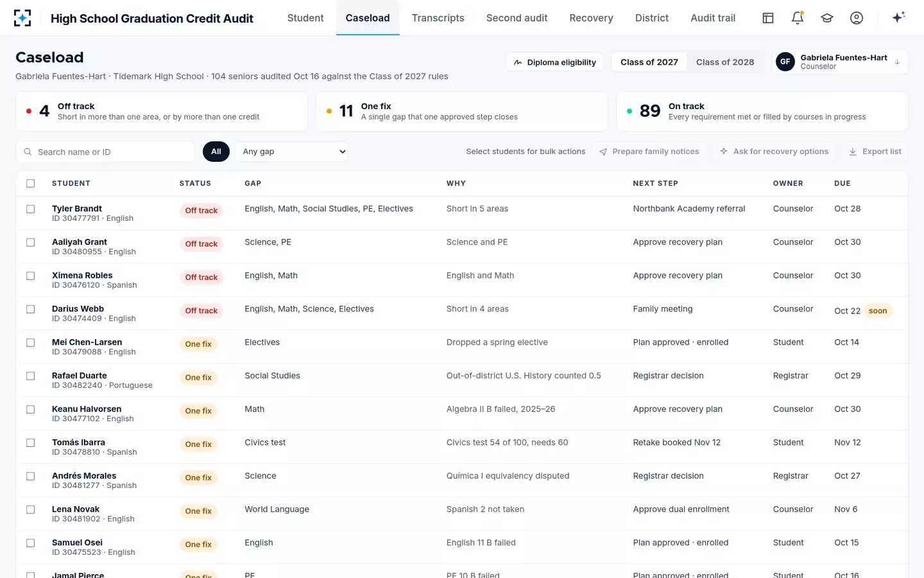Click the GF avatar circle
The height and width of the screenshot is (578, 924).
click(x=785, y=62)
